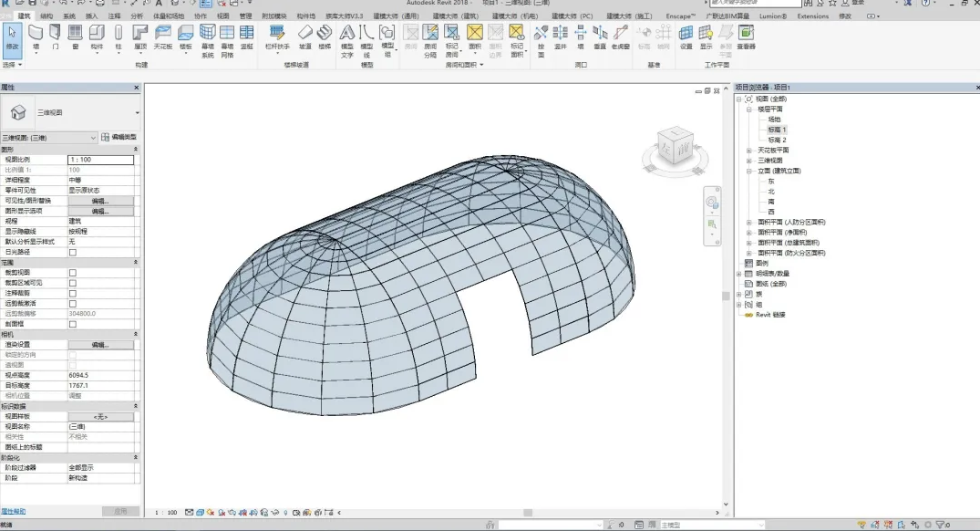Switch to the 结构 ribbon tab

coord(46,16)
